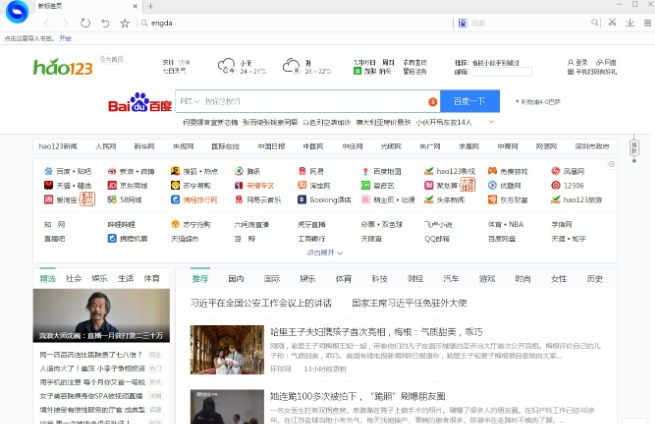Open headline 习近平在全国公安工作会议上的讲话
Image resolution: width=655 pixels, height=424 pixels.
tap(261, 303)
